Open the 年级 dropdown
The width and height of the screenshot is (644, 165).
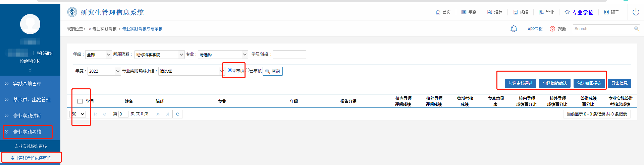(x=99, y=55)
